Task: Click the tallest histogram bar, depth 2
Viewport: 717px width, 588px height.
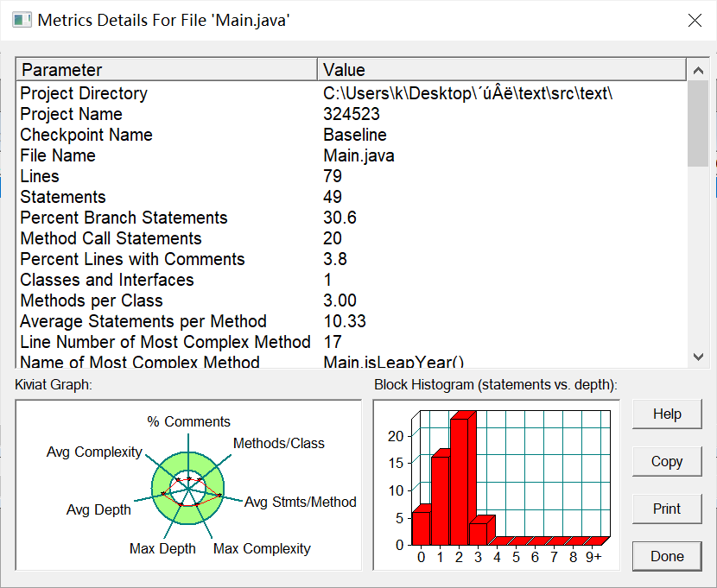Action: [x=459, y=482]
